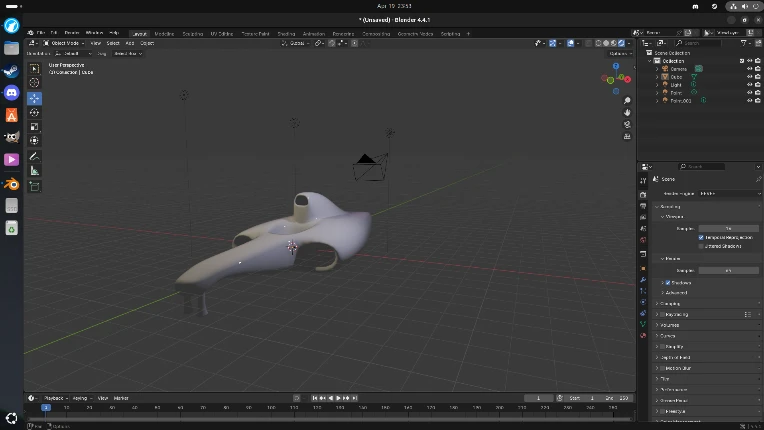Open the viewport Select menu

[x=113, y=43]
